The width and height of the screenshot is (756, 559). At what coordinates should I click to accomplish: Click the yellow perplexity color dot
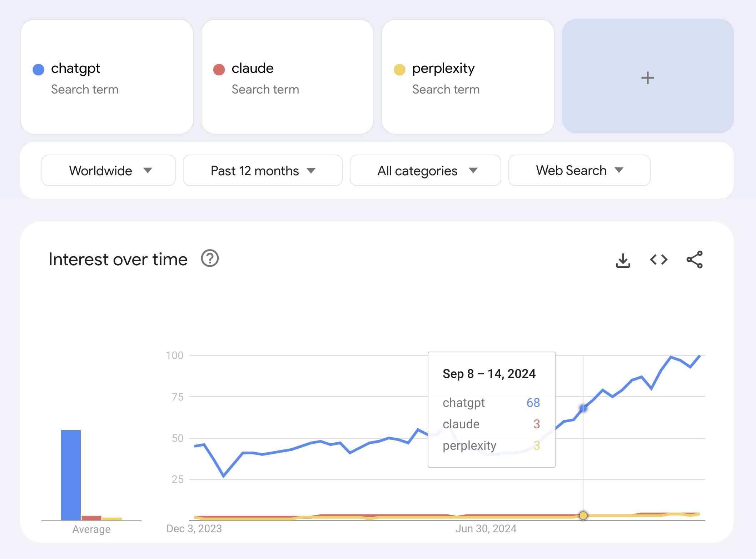point(399,70)
